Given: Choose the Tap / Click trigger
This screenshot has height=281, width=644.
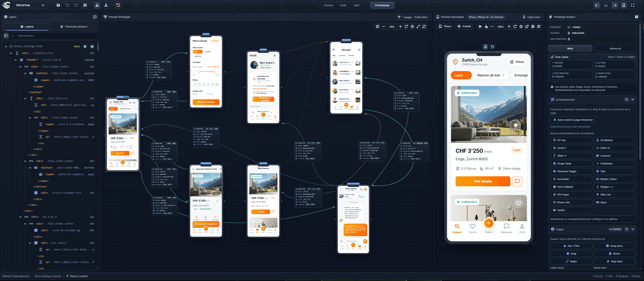Looking at the screenshot, I should coord(571,246).
